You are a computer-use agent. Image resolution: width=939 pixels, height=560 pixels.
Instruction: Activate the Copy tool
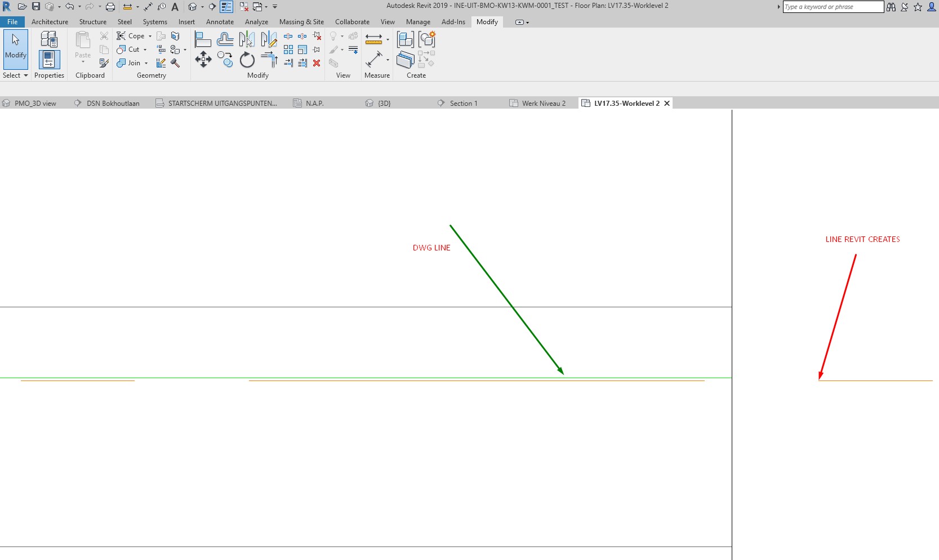[225, 59]
